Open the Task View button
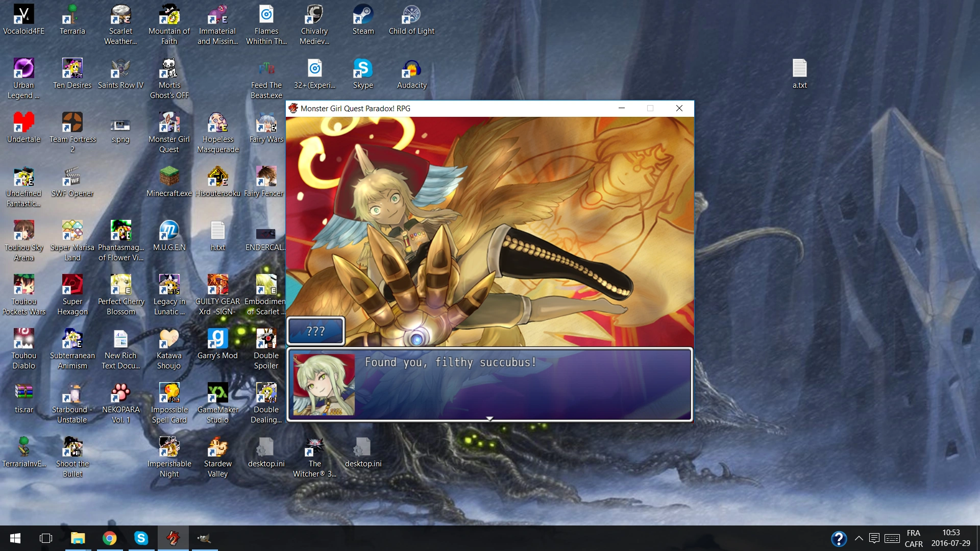Viewport: 980px width, 551px height. (x=46, y=538)
